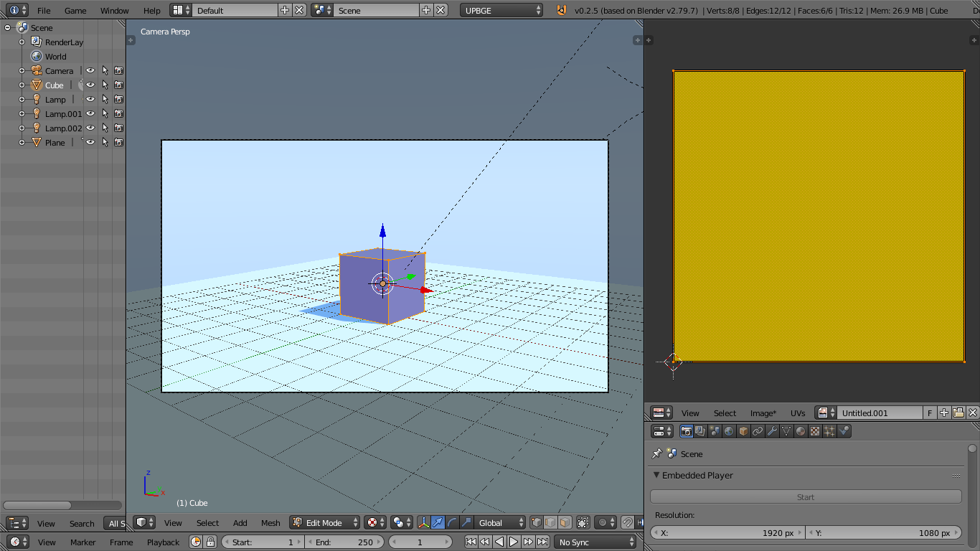Open the Object Data triangle icon
Viewport: 980px width, 551px height.
click(x=786, y=430)
